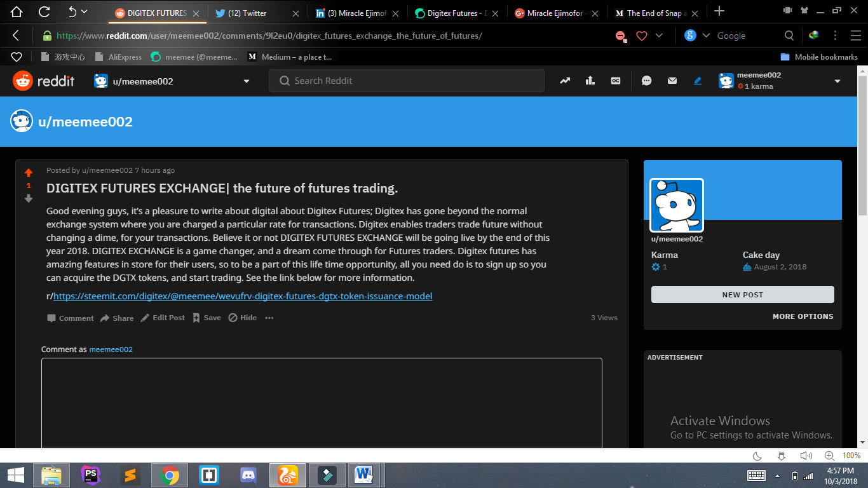Image resolution: width=868 pixels, height=488 pixels.
Task: Open Reddit All bar-chart icon
Action: click(x=590, y=81)
